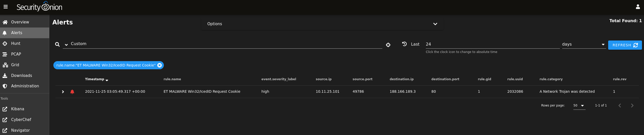Sort by rule.category column header
644x135 pixels.
[551, 79]
